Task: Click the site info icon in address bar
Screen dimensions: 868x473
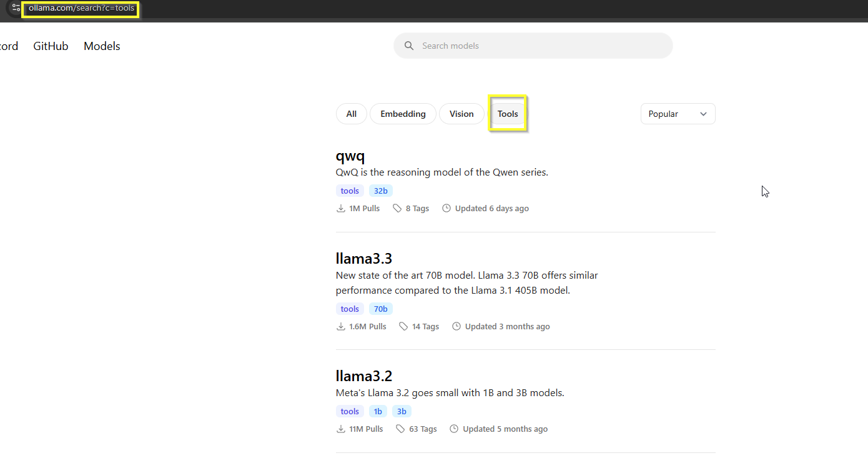Action: click(16, 8)
